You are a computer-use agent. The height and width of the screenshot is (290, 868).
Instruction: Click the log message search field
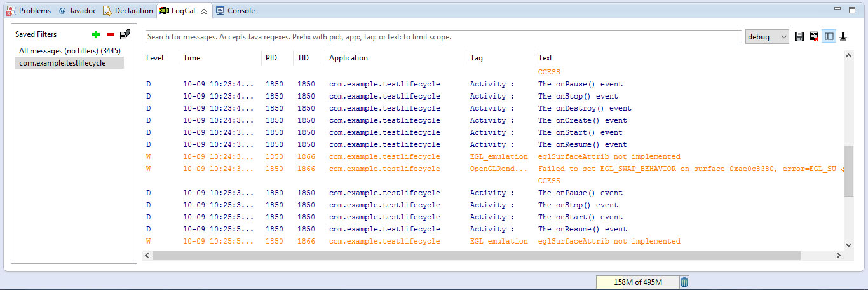coord(444,37)
